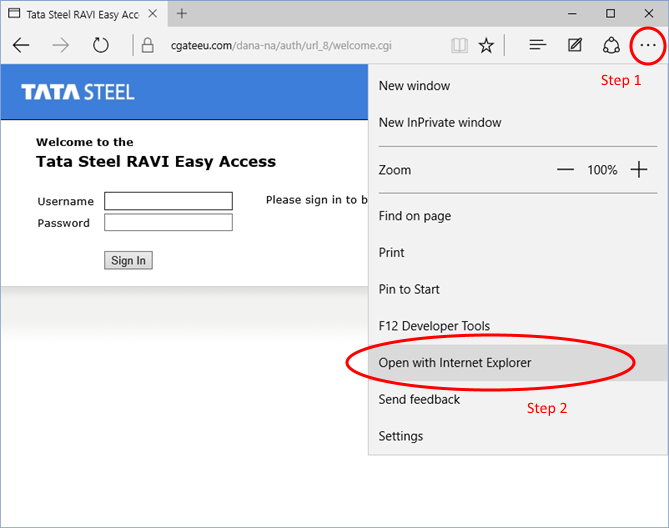
Task: Select the Tata Steel RAVI Easy Access tab
Action: (83, 14)
